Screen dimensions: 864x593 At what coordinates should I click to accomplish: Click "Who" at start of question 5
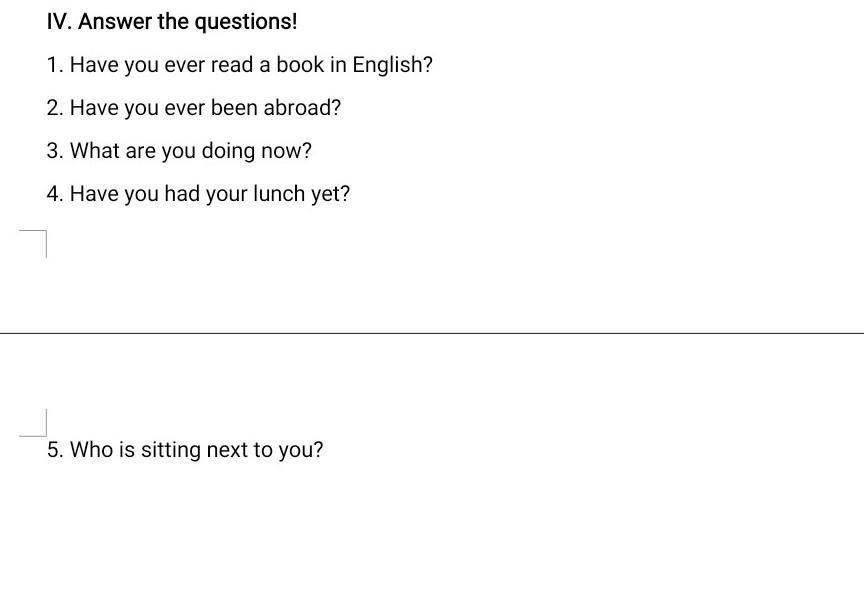[92, 450]
